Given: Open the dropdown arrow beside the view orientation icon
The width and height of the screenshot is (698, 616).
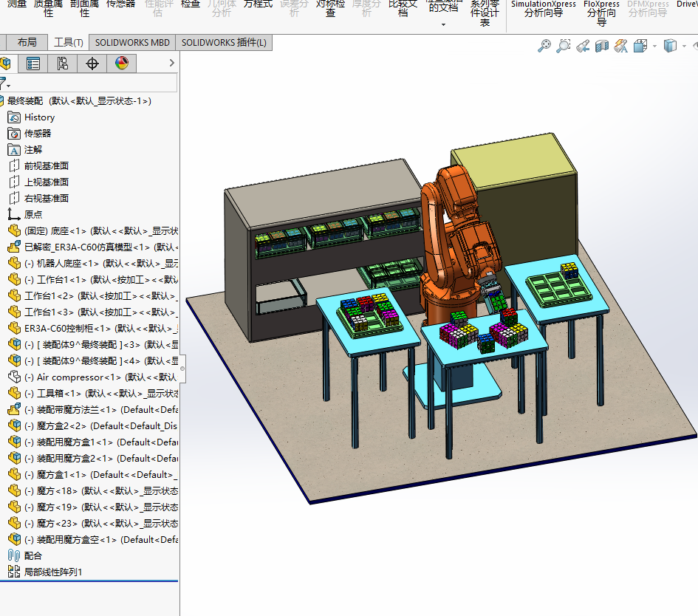Looking at the screenshot, I should coord(654,47).
